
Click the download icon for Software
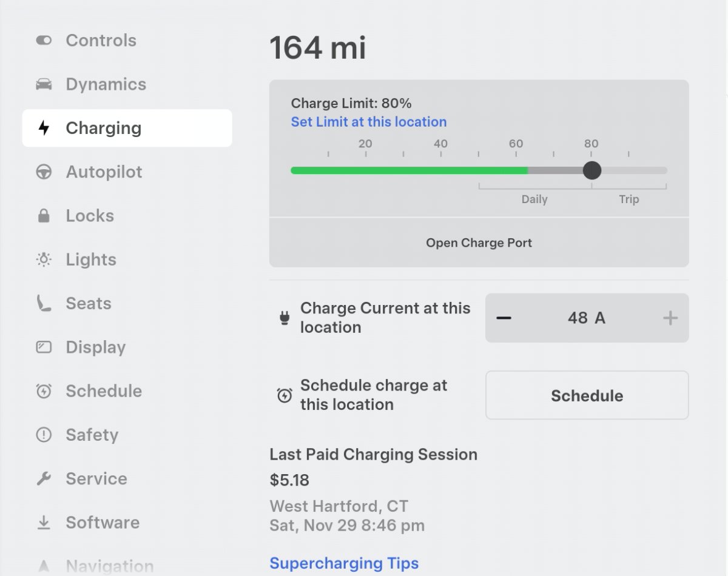pos(44,523)
